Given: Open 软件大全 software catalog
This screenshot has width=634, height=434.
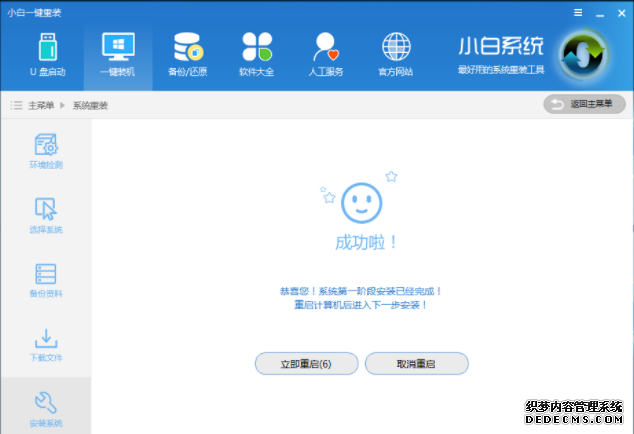Looking at the screenshot, I should pyautogui.click(x=257, y=55).
